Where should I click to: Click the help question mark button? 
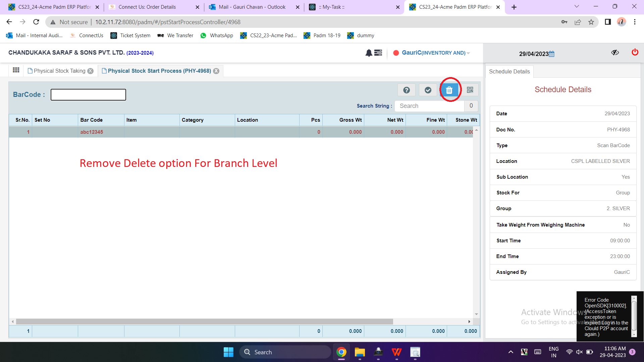[x=407, y=90]
